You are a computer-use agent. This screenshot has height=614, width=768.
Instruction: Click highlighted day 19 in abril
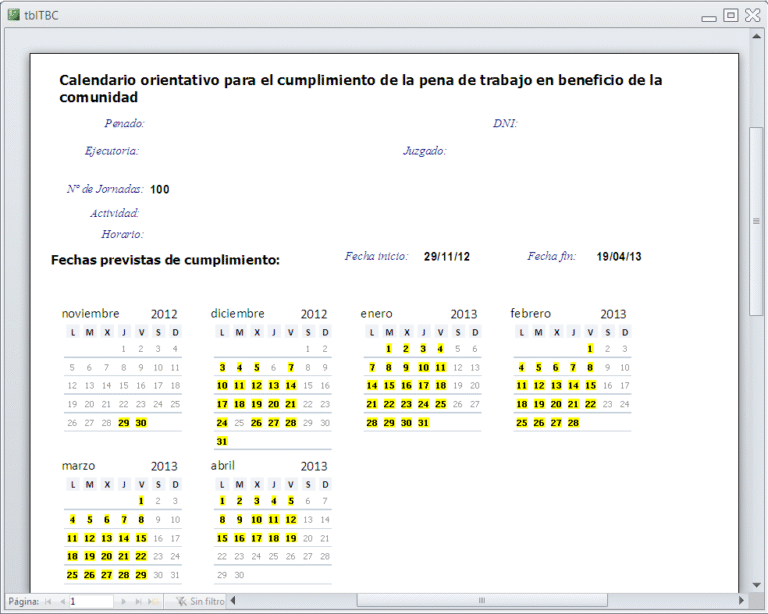(291, 538)
